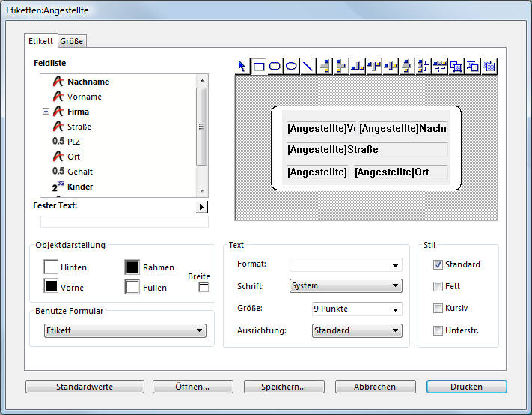
Task: Select the Kinder integer field
Action: pos(80,187)
